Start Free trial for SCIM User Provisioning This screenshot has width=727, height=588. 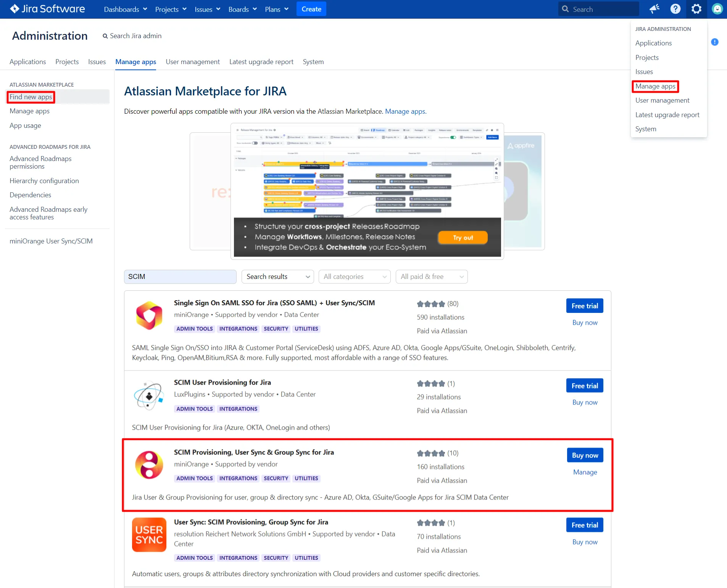click(585, 386)
